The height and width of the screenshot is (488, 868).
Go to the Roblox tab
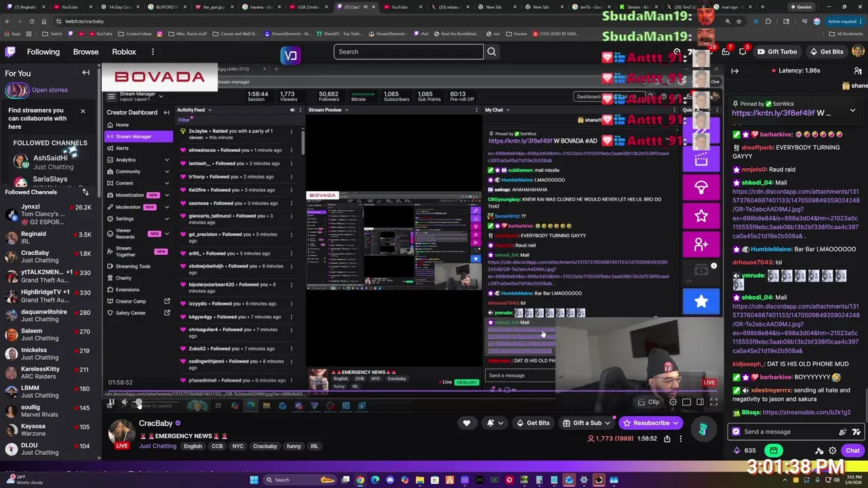(x=124, y=52)
